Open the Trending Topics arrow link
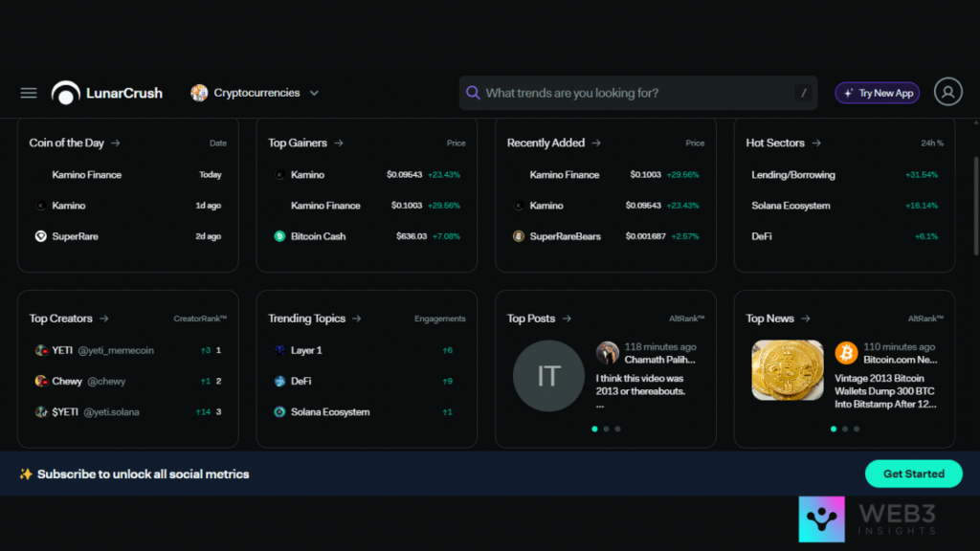The height and width of the screenshot is (551, 980). tap(357, 319)
